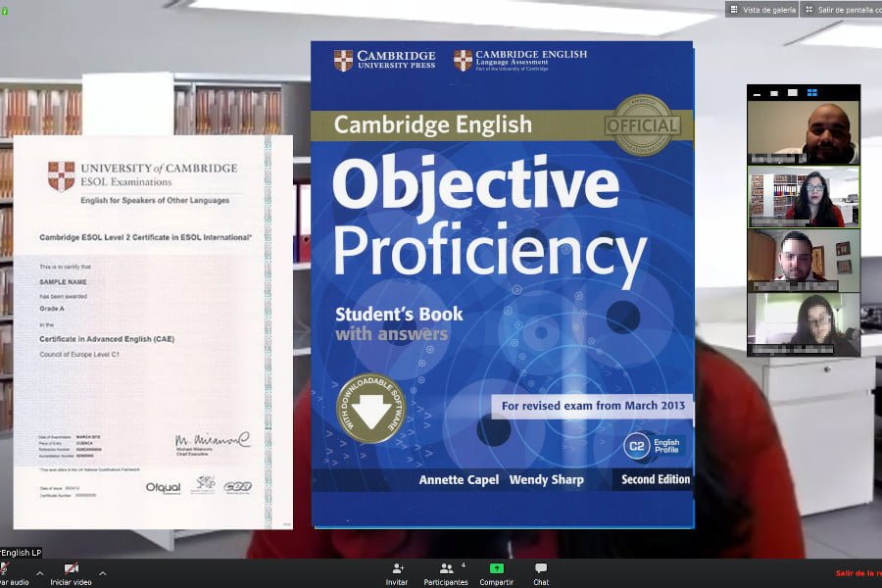Click the green encryption shield icon

coord(4,11)
